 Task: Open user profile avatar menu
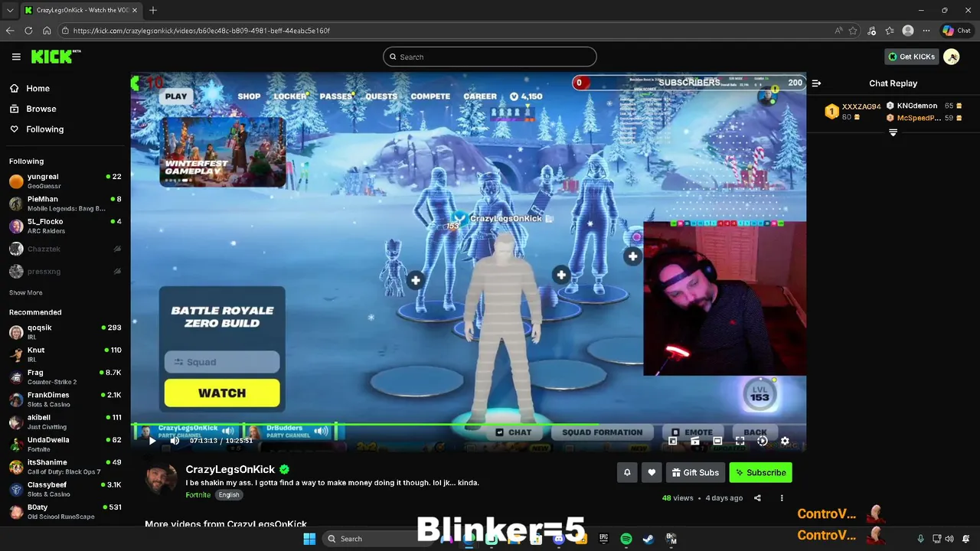pyautogui.click(x=952, y=57)
